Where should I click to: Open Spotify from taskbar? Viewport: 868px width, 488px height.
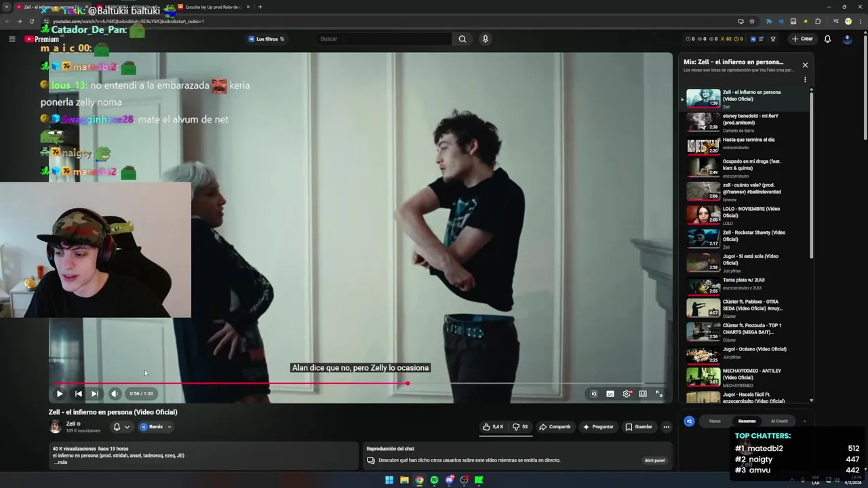(434, 480)
